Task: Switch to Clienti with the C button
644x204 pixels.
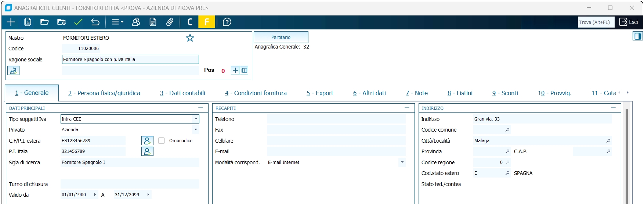Action: [x=190, y=22]
